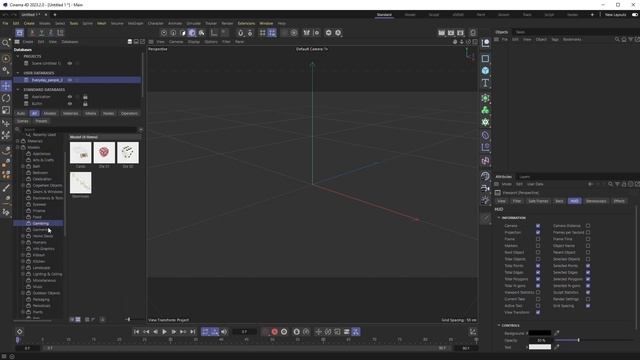The height and width of the screenshot is (360, 640).
Task: Open the search magnifier at top-left palette
Action: (6, 43)
